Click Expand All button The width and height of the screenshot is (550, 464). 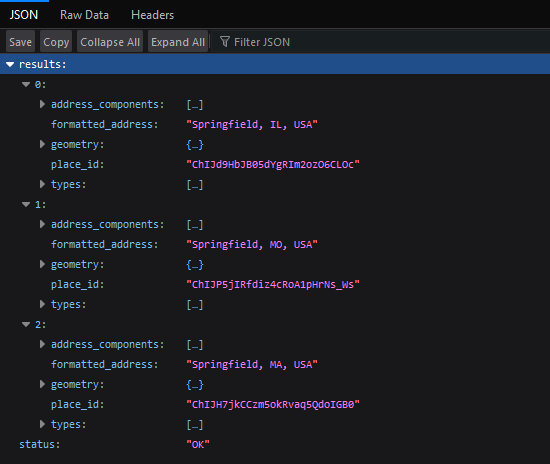(178, 42)
